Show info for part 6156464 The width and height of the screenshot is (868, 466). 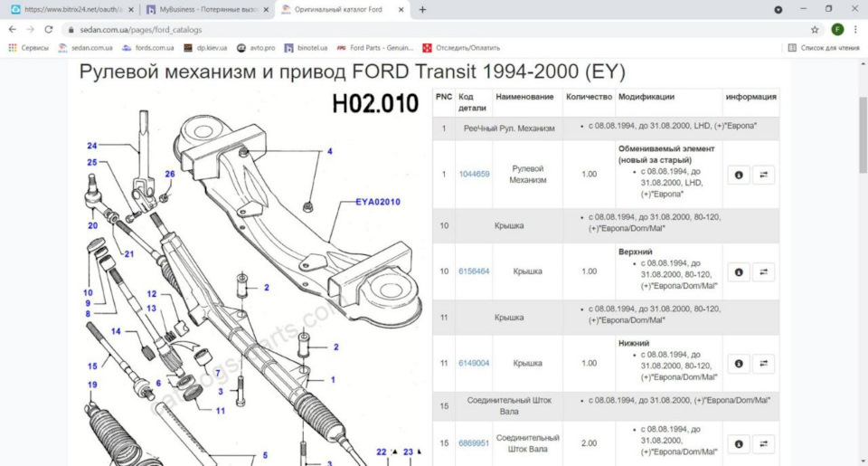coord(739,272)
